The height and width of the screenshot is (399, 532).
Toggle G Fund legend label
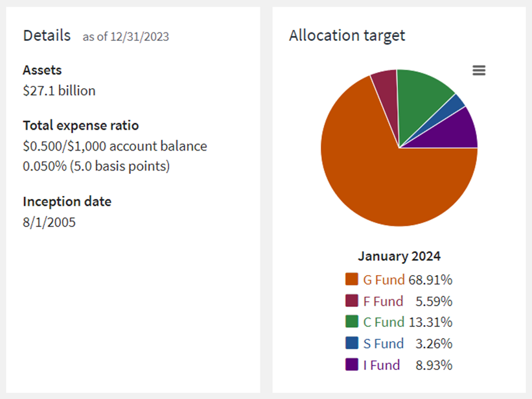tap(383, 280)
